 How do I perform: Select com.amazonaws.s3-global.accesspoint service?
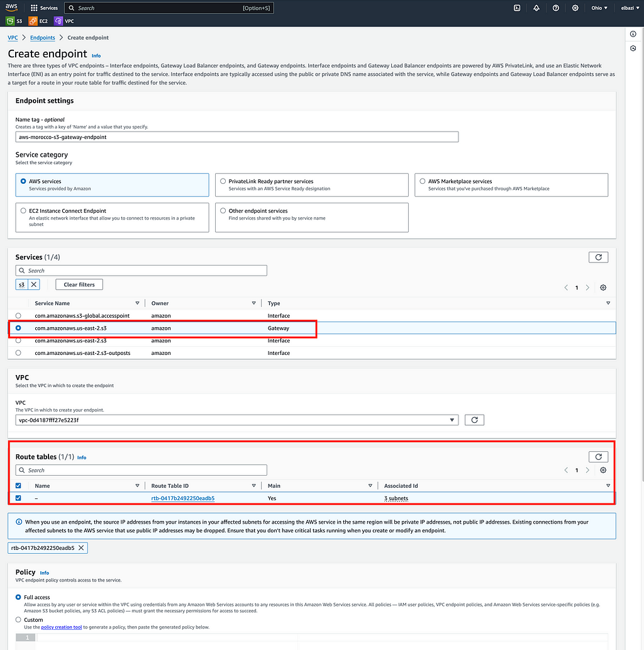(18, 316)
